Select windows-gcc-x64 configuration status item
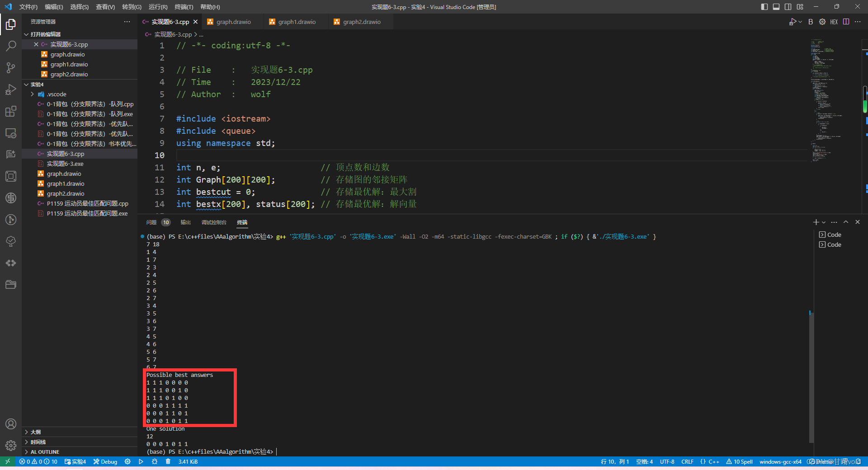The height and width of the screenshot is (470, 868). [x=780, y=461]
